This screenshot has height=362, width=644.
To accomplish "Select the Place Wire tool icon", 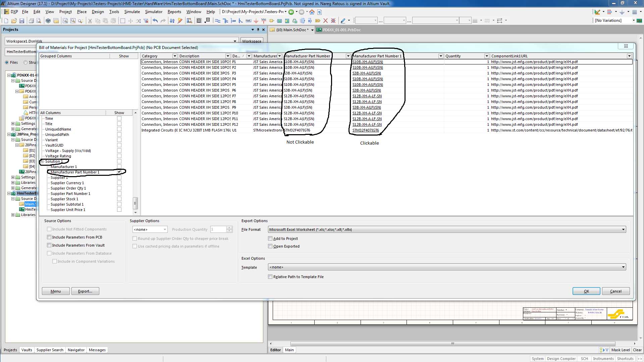I will [x=218, y=21].
